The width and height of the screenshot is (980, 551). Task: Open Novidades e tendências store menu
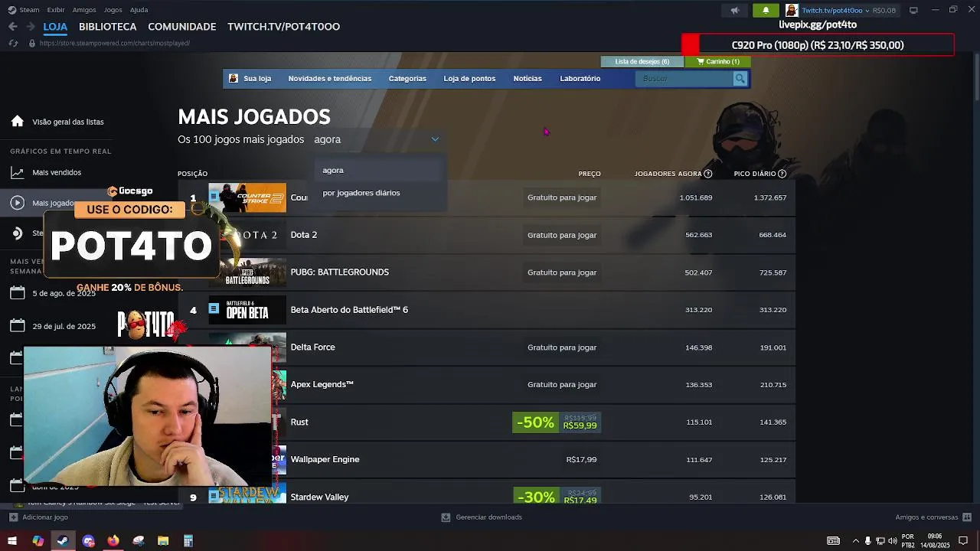tap(329, 78)
